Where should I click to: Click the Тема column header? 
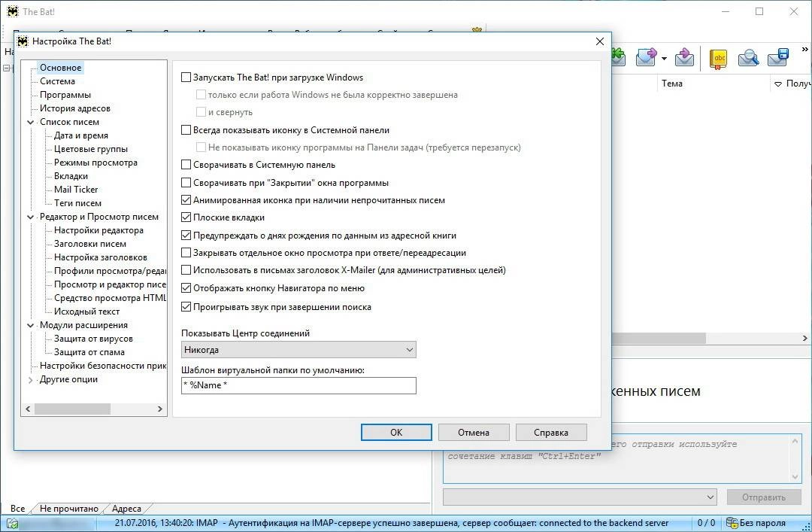pyautogui.click(x=671, y=84)
